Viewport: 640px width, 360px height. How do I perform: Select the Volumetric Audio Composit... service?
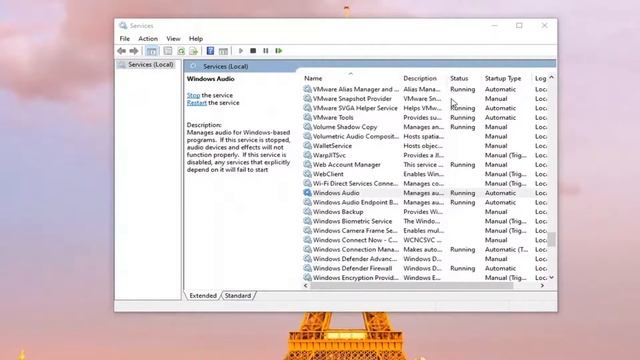356,136
